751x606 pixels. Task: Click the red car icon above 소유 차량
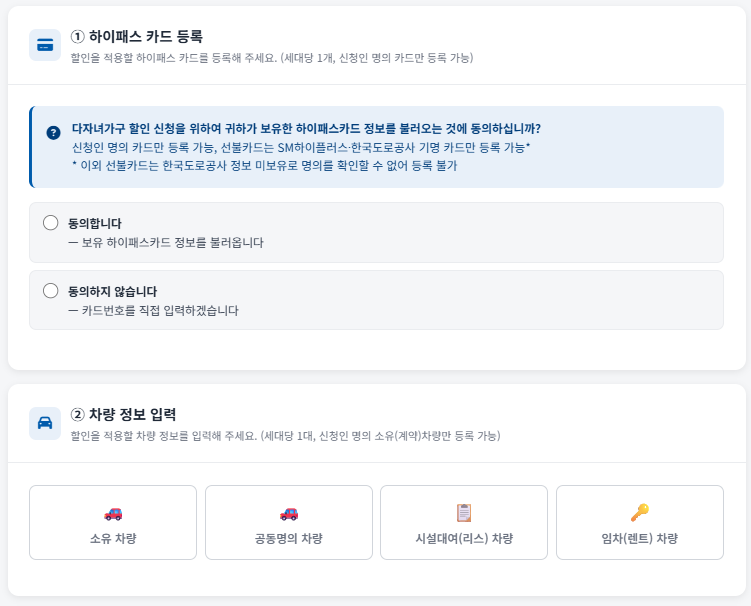pyautogui.click(x=113, y=514)
